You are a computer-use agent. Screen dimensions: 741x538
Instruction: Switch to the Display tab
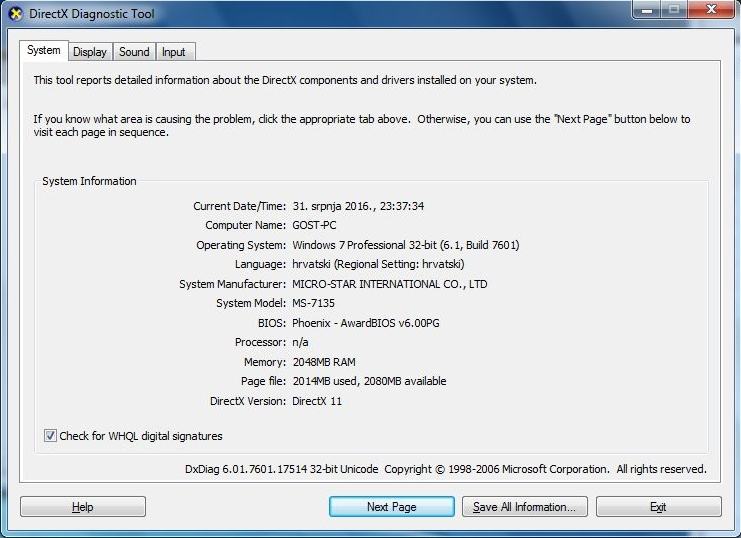coord(90,52)
